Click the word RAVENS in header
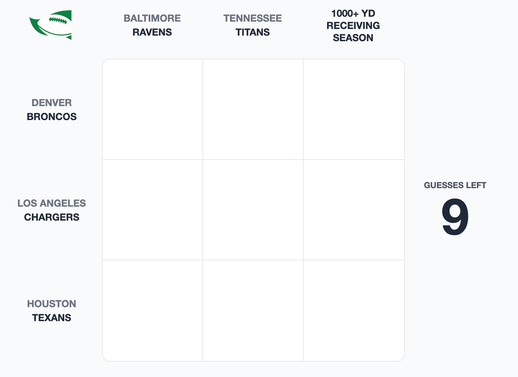Screen dimensions: 518x377 click(152, 32)
